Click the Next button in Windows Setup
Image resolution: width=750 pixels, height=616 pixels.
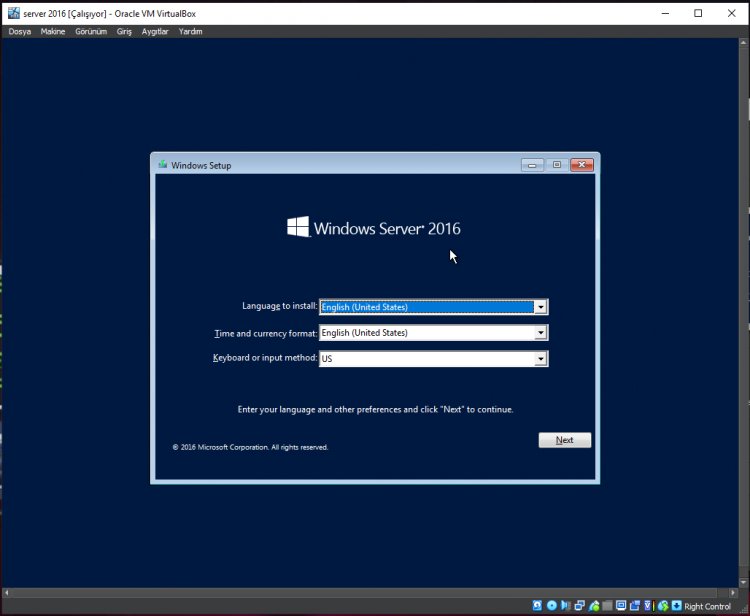tap(564, 440)
